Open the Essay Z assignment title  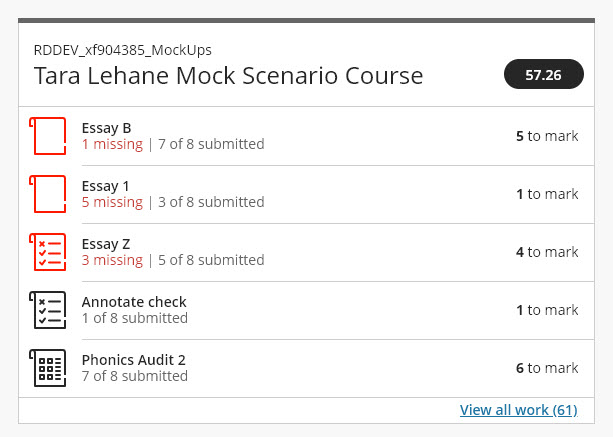pos(106,243)
